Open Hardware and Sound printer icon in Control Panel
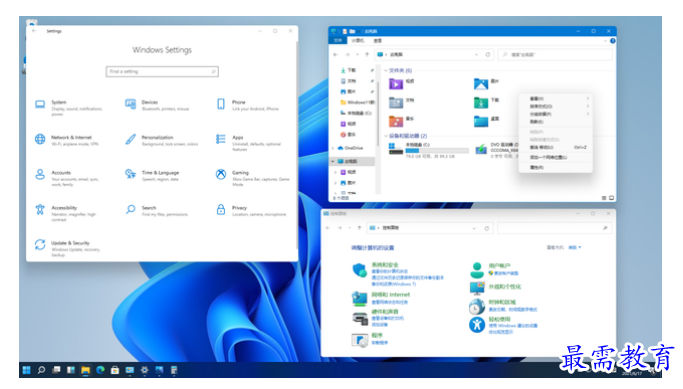The height and width of the screenshot is (389, 683). point(360,318)
